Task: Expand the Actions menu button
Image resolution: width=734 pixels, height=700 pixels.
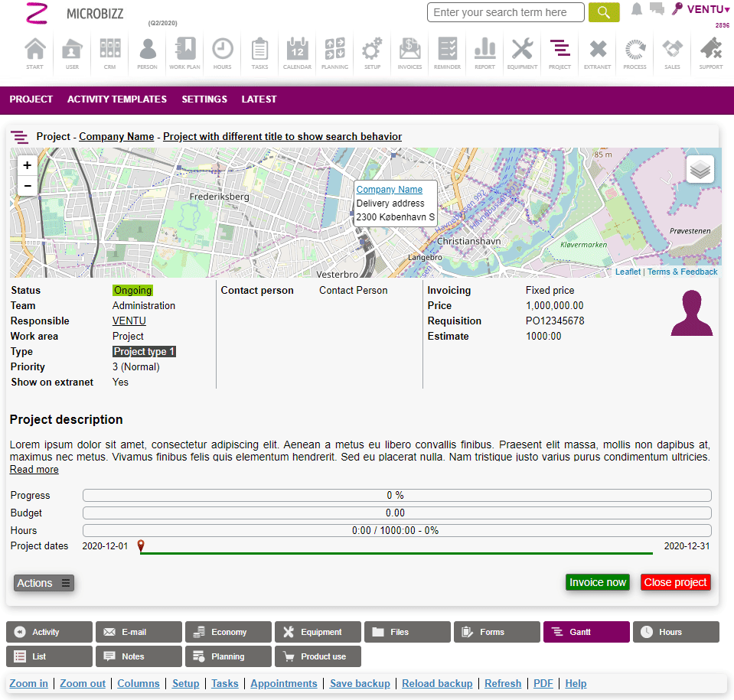Action: (x=44, y=583)
